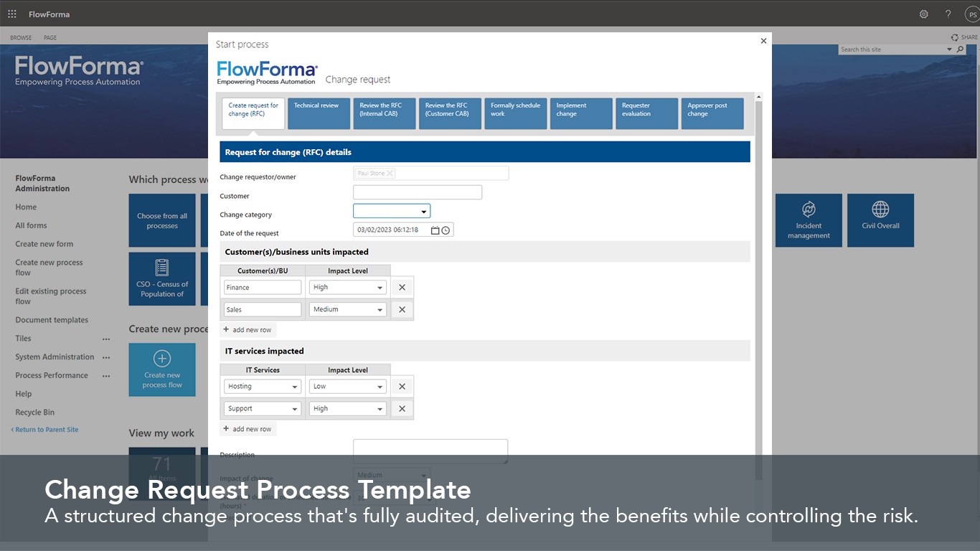Image resolution: width=980 pixels, height=551 pixels.
Task: Delete the Finance row
Action: (x=402, y=287)
